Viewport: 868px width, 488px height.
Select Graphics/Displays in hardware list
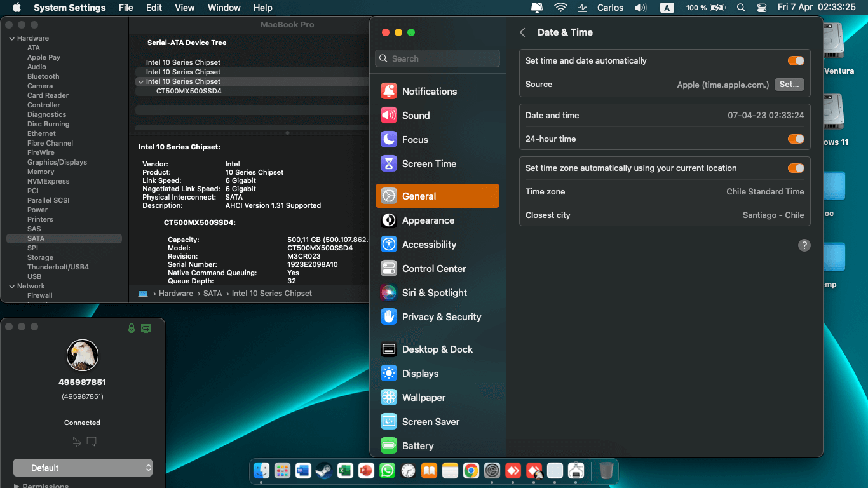coord(57,162)
